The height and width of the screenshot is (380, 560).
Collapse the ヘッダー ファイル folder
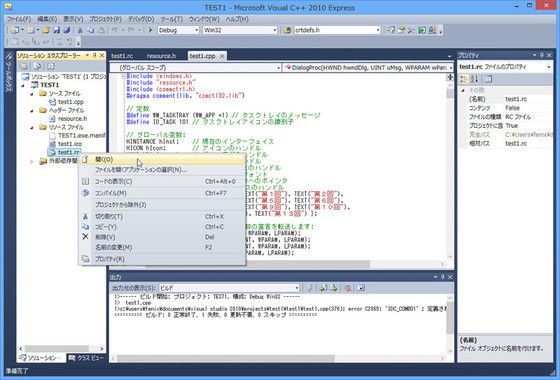pyautogui.click(x=32, y=110)
